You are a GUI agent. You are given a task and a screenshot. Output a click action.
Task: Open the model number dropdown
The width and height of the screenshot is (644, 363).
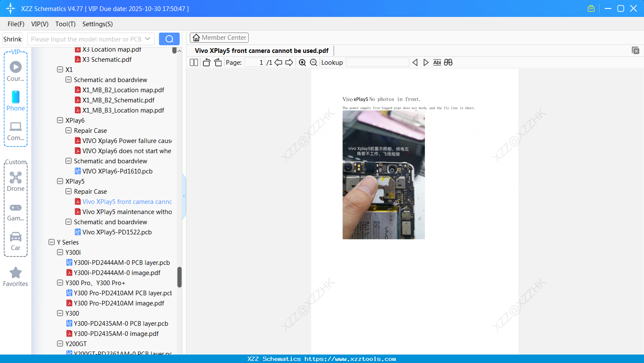point(148,38)
